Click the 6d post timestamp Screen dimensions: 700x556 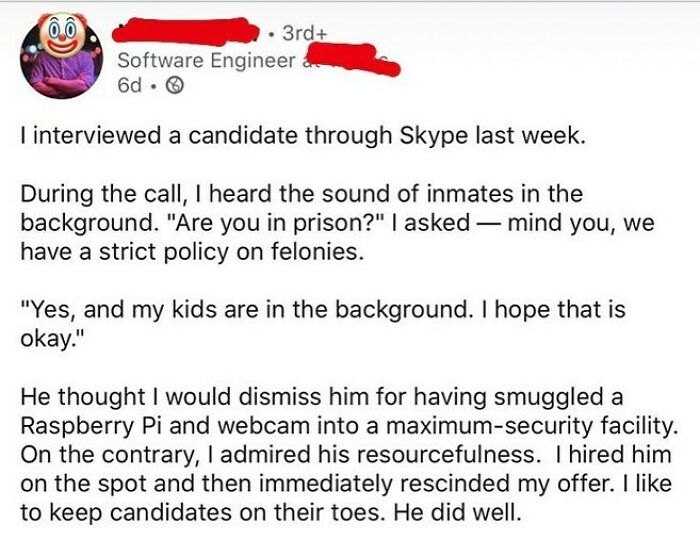[x=129, y=85]
